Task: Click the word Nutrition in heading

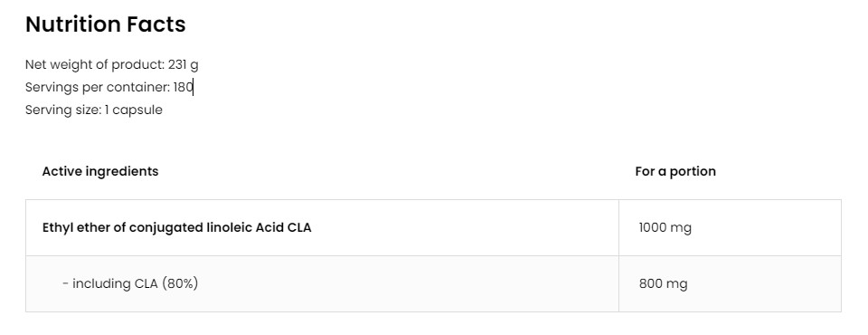Action: click(73, 24)
